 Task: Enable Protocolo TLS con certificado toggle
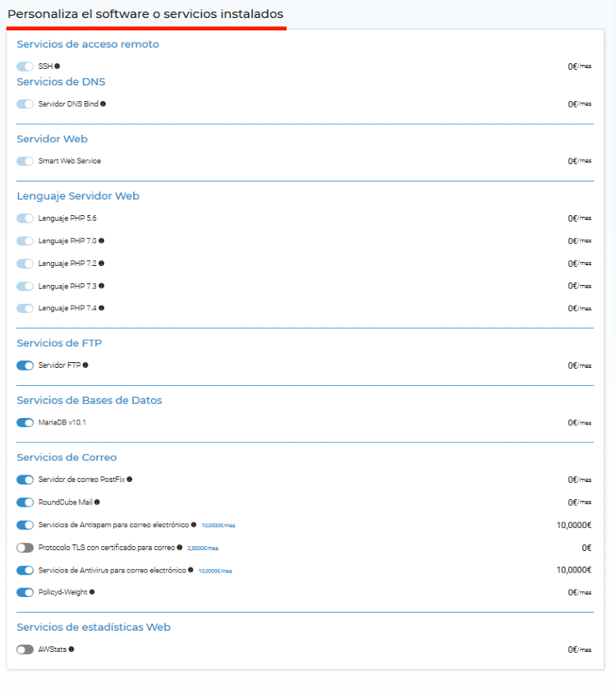pos(25,548)
